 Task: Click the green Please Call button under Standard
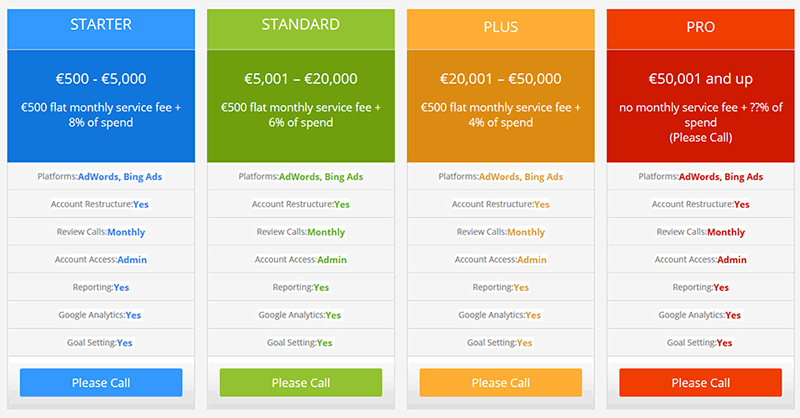tap(301, 382)
